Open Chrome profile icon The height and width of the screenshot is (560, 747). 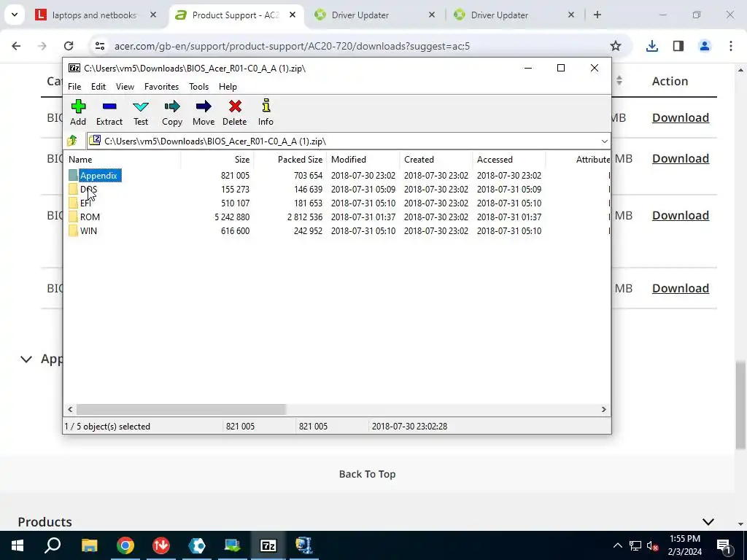(x=705, y=46)
